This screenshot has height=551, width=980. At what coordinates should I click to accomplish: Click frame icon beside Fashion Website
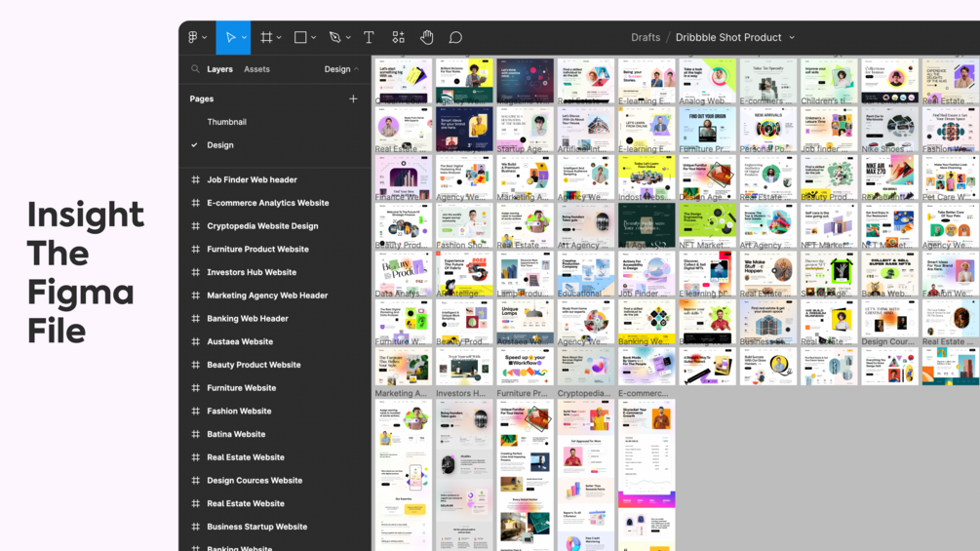(x=196, y=412)
